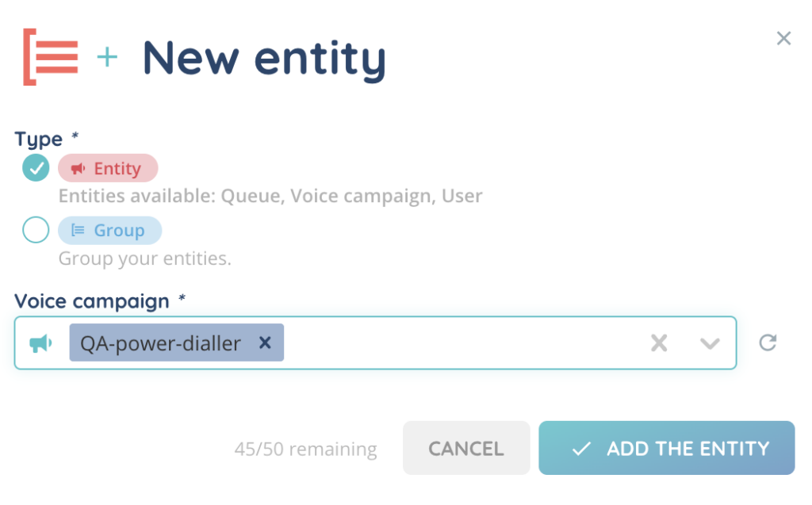Click the 45/50 remaining counter

tap(306, 450)
